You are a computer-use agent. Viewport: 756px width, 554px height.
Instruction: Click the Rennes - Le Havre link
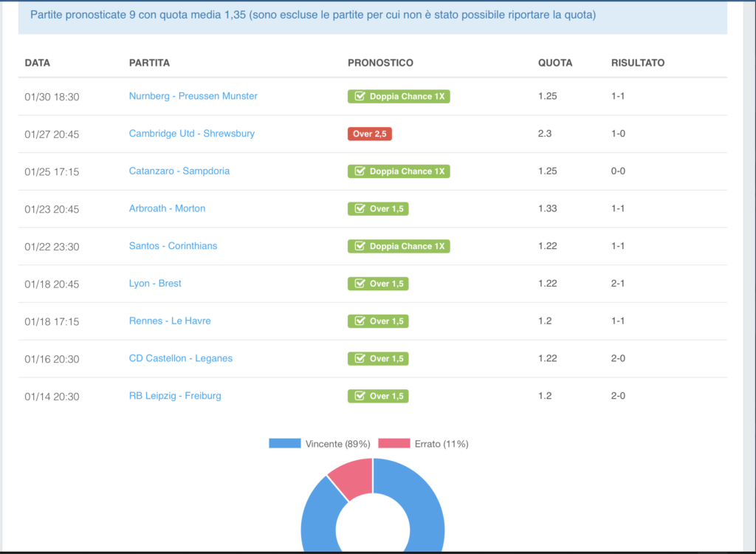click(x=170, y=321)
